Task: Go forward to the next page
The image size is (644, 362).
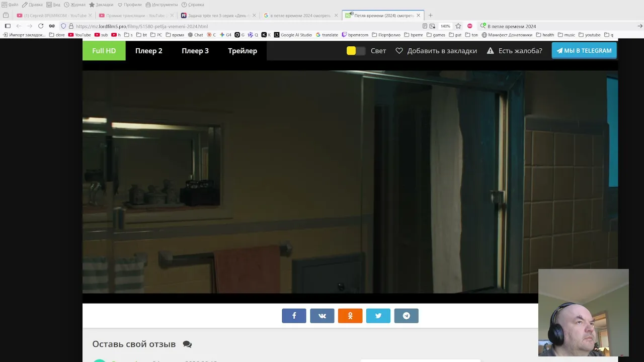Action: click(30, 26)
